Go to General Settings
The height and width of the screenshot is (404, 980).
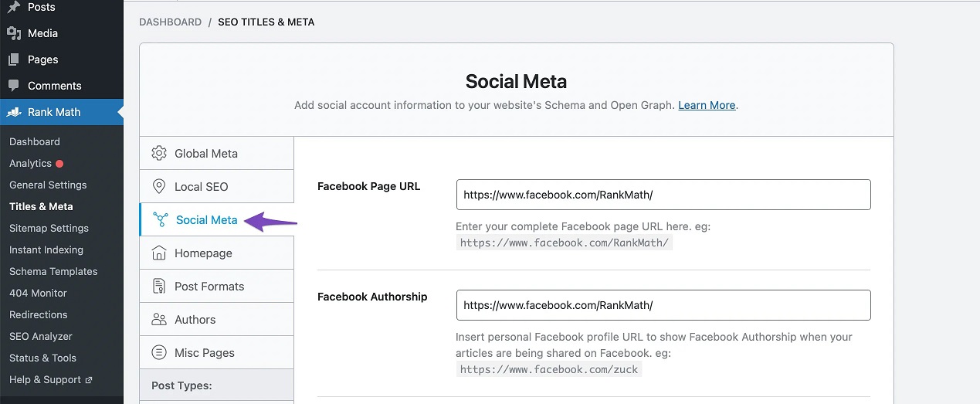(x=48, y=185)
